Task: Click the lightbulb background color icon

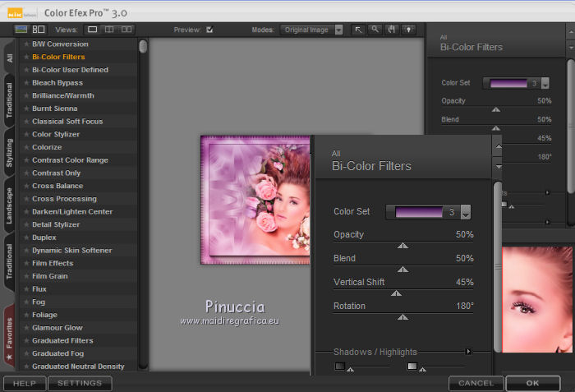Action: (x=409, y=30)
